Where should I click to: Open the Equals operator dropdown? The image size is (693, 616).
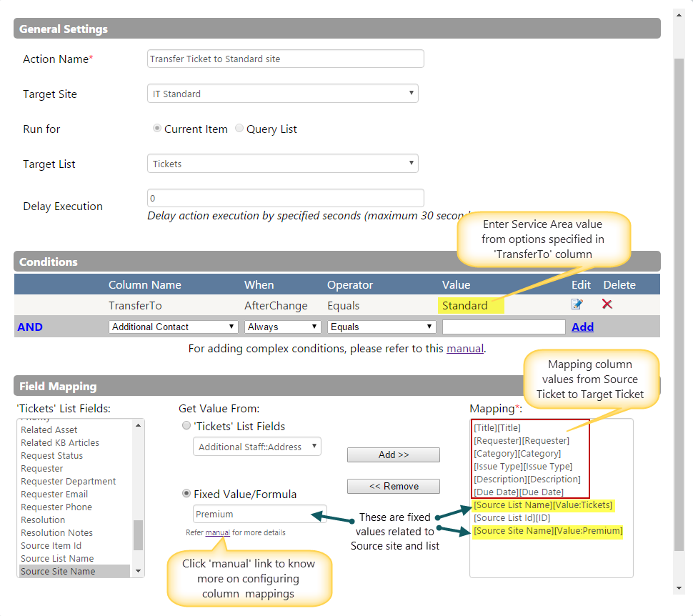click(x=382, y=327)
